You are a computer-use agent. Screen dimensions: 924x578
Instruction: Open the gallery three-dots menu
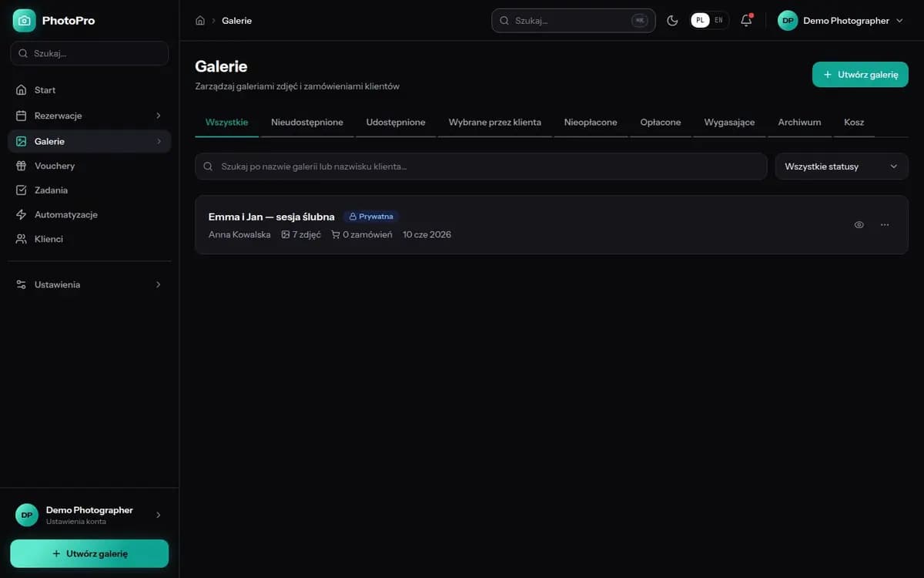(885, 225)
